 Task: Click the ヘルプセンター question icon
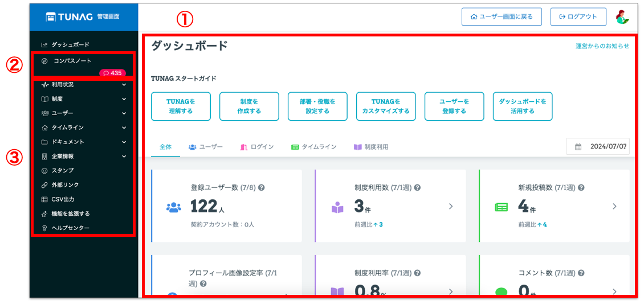click(x=45, y=228)
